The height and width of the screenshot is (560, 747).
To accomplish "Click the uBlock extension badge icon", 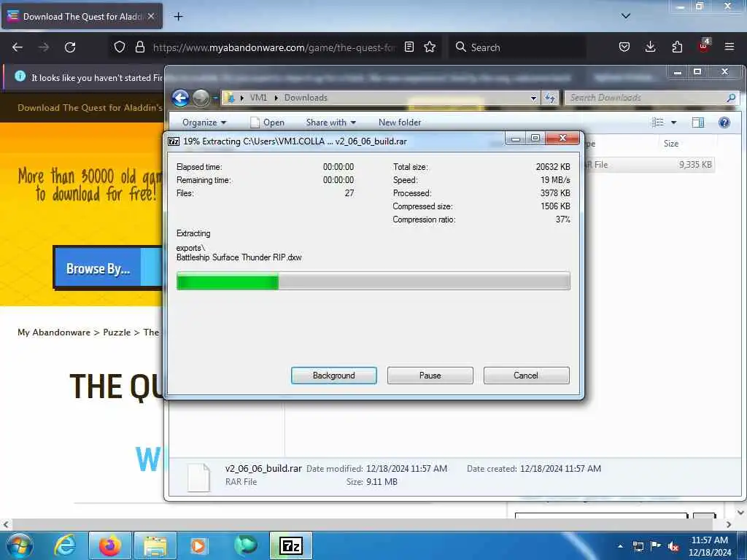I will click(704, 46).
